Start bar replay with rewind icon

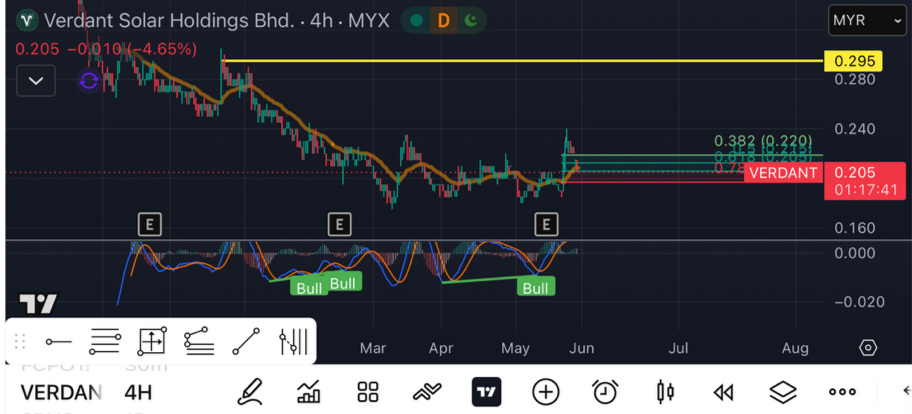tap(723, 393)
